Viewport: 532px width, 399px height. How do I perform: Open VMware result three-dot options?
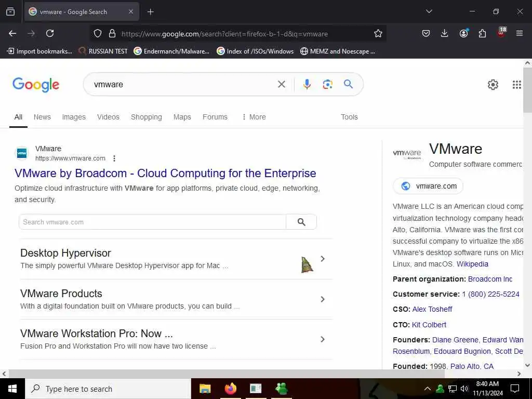114,158
